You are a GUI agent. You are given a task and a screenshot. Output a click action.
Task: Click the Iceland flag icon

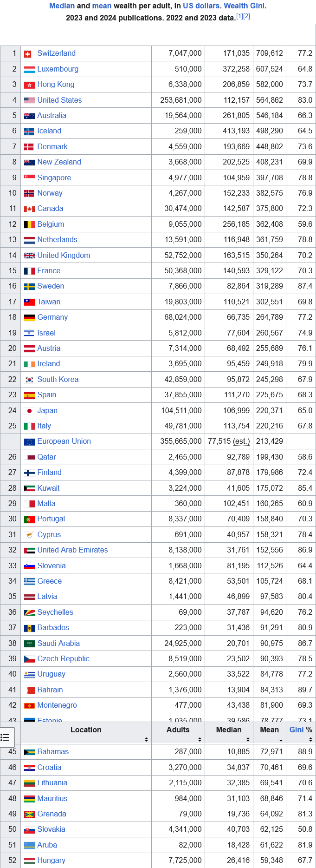point(29,132)
